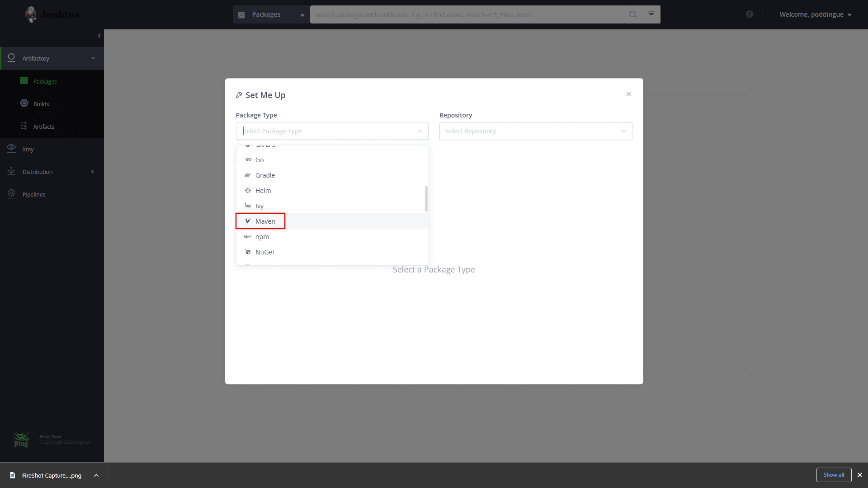This screenshot has height=488, width=868.
Task: Open the Select Repository dropdown
Action: coord(536,131)
